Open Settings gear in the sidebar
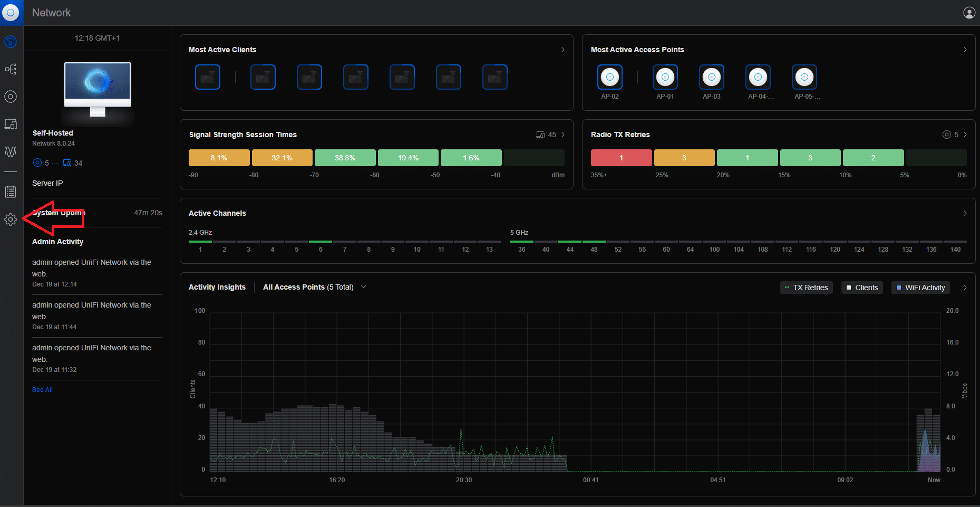The width and height of the screenshot is (980, 507). [x=11, y=219]
